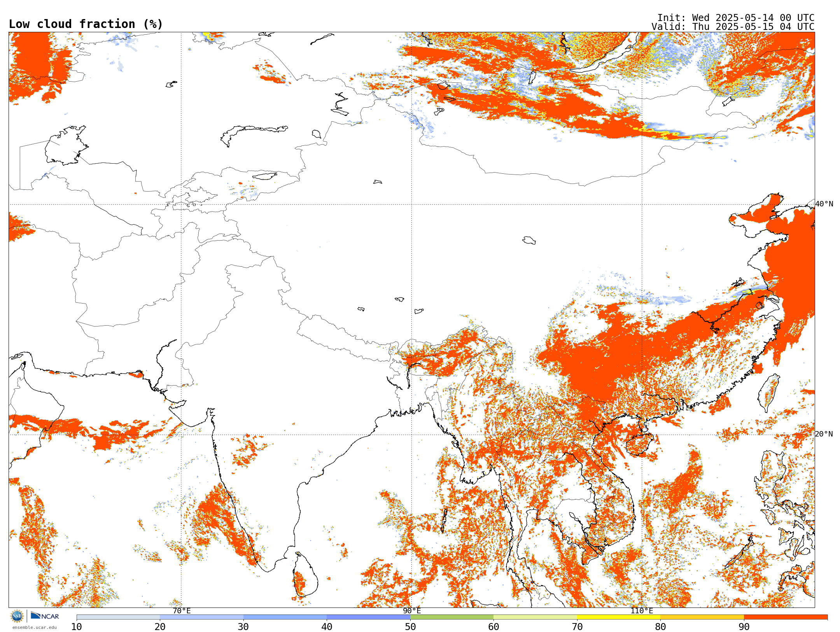
Task: Click the colorbar tick label 20
Action: coord(160,627)
